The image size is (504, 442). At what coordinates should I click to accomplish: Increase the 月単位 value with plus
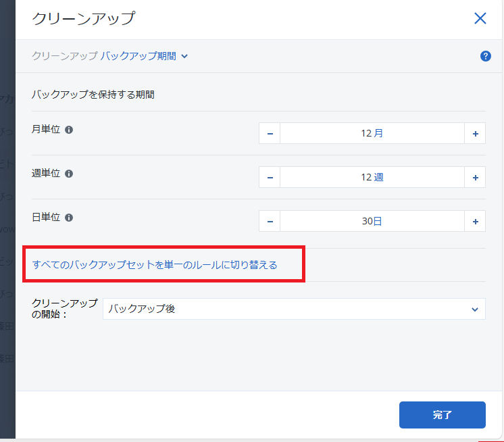475,133
